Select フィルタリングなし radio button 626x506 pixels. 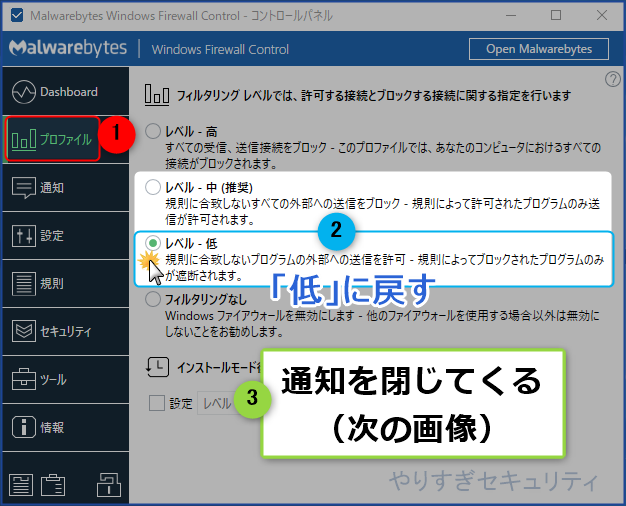[x=153, y=299]
